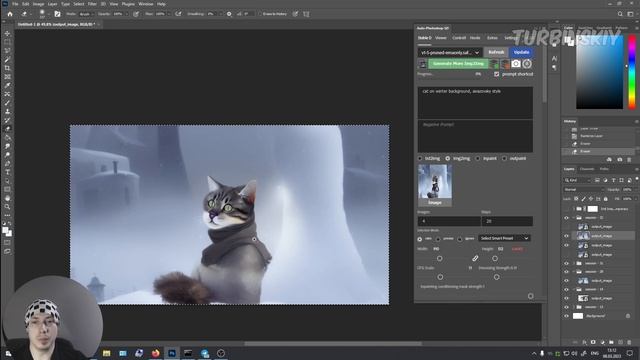Delete layer using trash icon in Layers panel
The width and height of the screenshot is (640, 360).
pyautogui.click(x=629, y=342)
